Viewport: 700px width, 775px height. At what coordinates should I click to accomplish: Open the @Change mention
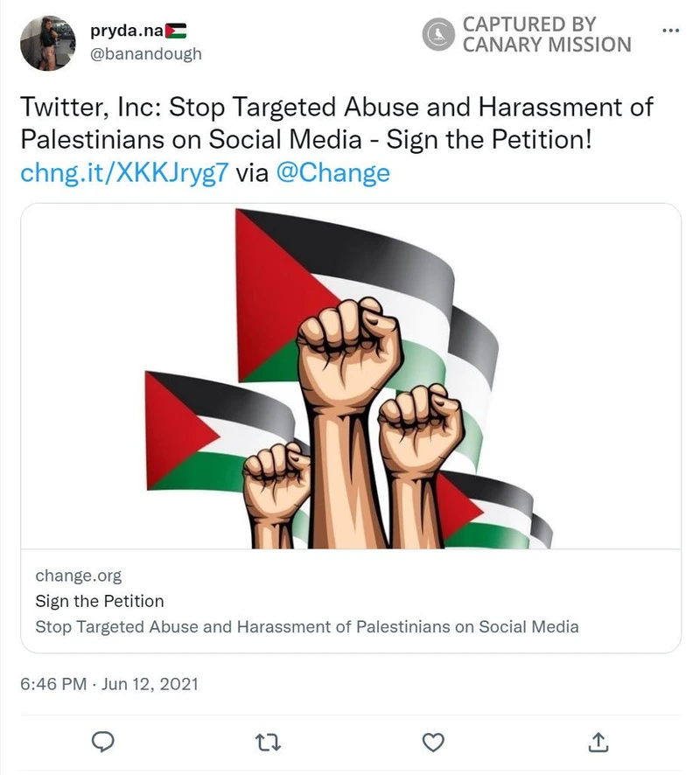[x=332, y=172]
